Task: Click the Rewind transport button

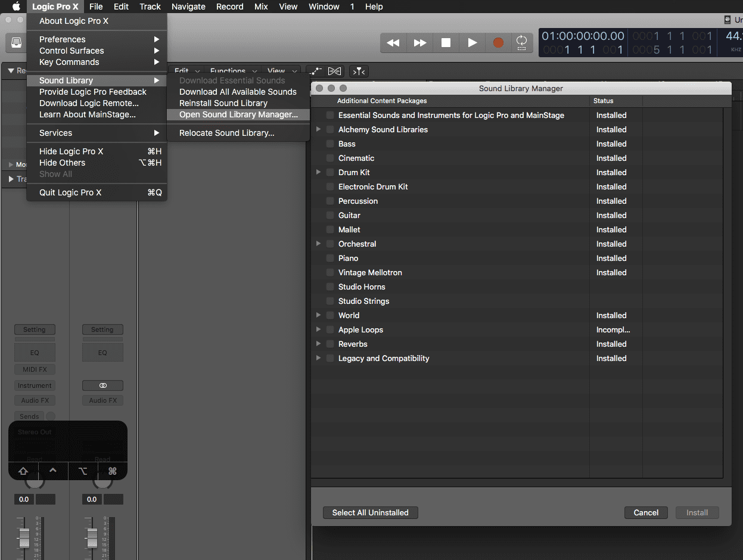Action: (393, 43)
